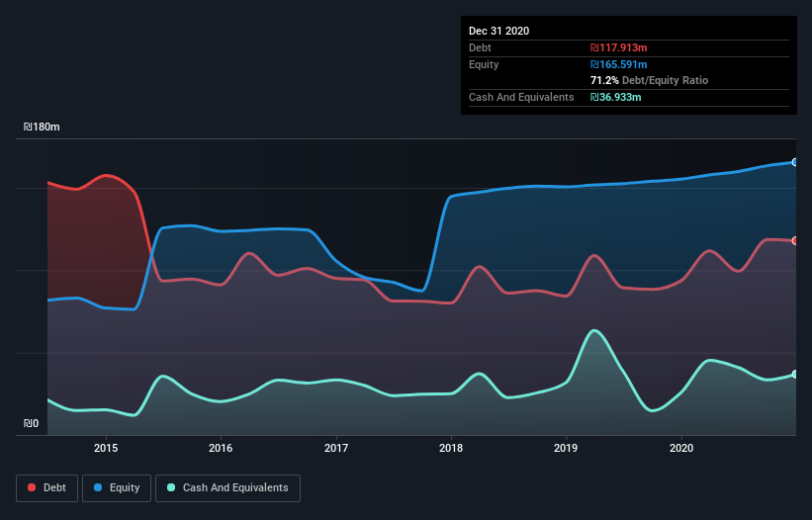The height and width of the screenshot is (520, 812).
Task: Click the 2015 axis label
Action: pos(106,448)
